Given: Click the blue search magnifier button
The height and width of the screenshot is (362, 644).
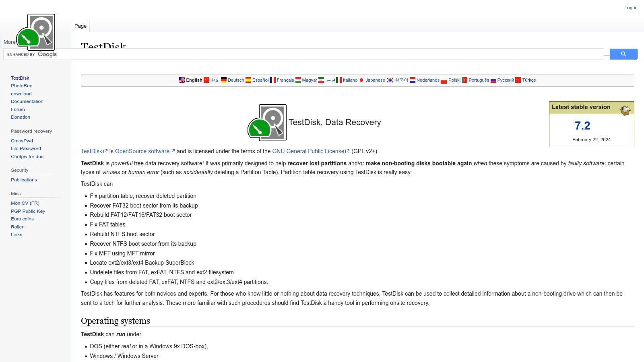Looking at the screenshot, I should click(x=623, y=54).
